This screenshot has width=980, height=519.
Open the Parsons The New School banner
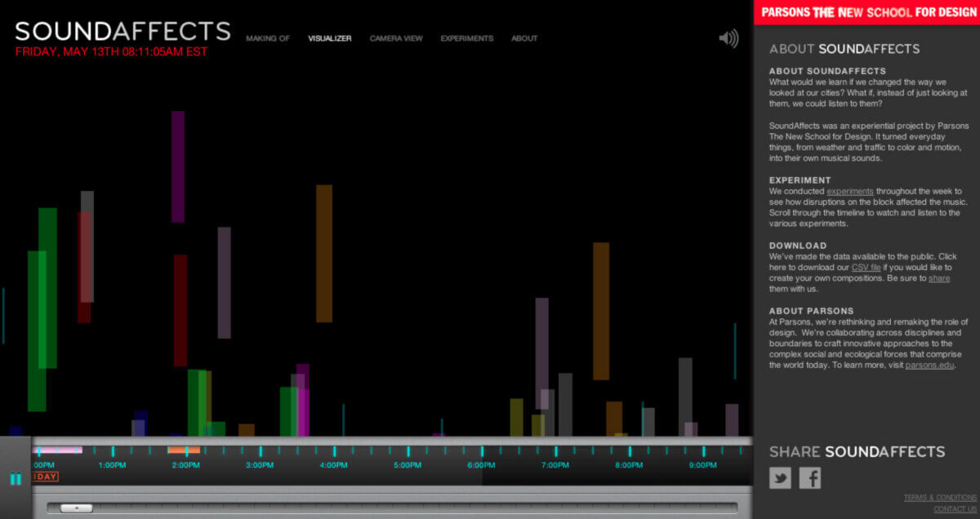click(x=866, y=12)
